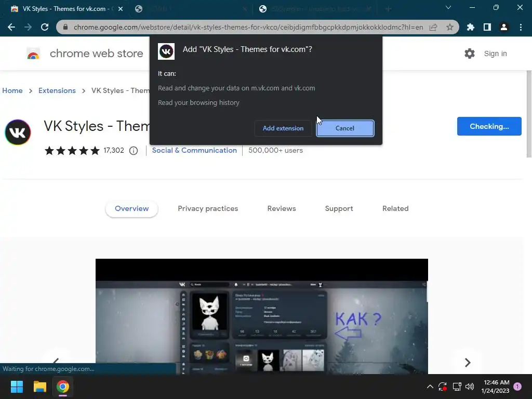Click the extension screenshot preview
This screenshot has width=532, height=399.
[262, 316]
